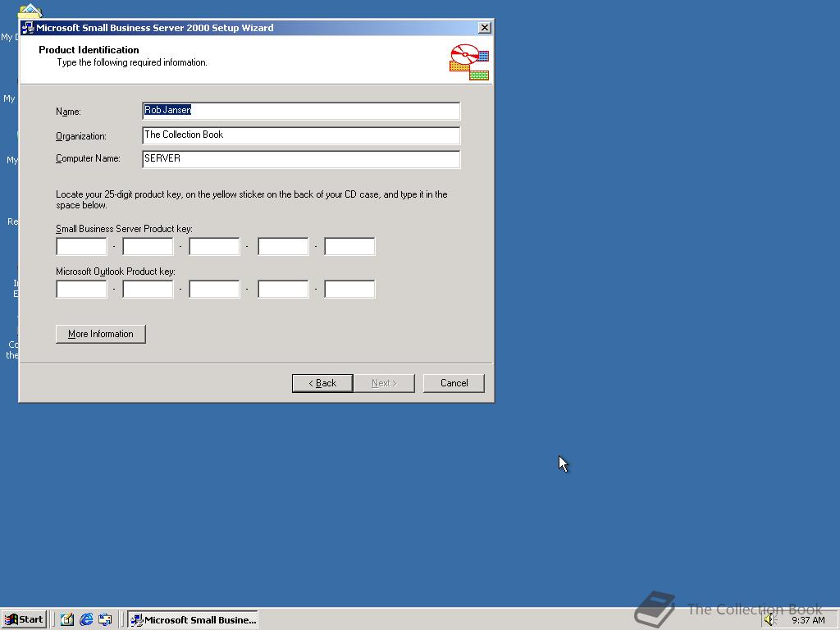Launch Internet Explorer from quick launch

(85, 620)
